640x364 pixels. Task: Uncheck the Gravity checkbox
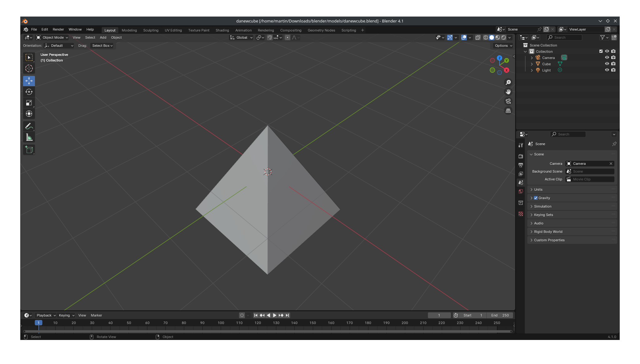pos(536,198)
